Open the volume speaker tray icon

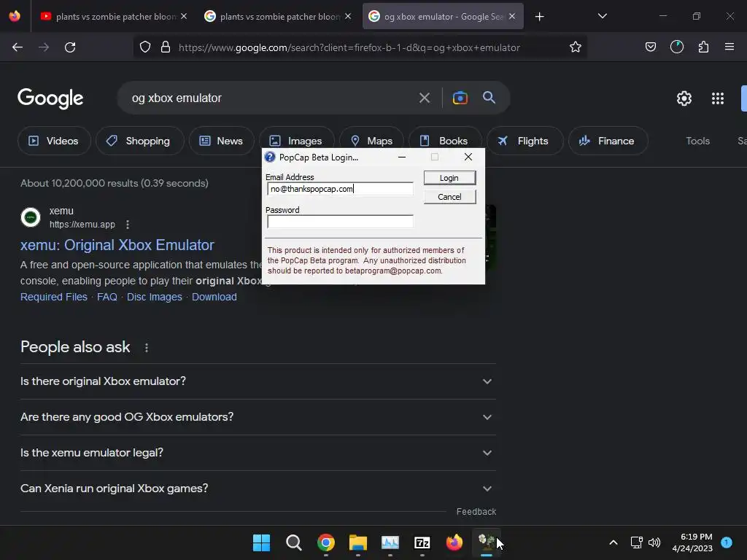click(654, 542)
